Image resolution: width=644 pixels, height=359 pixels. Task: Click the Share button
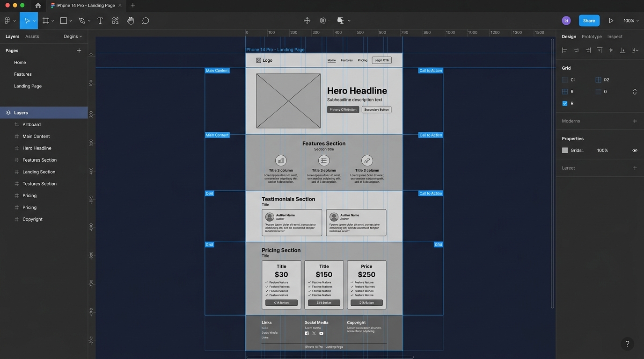589,21
